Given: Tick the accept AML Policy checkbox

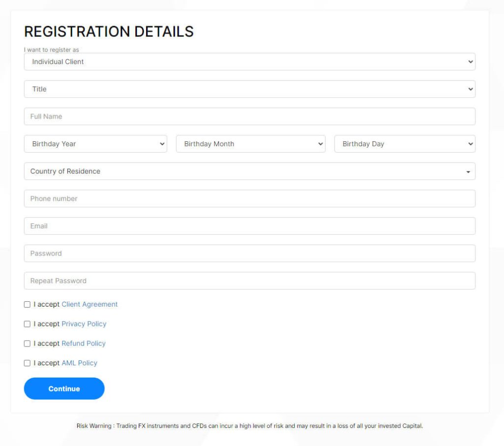Looking at the screenshot, I should tap(28, 363).
